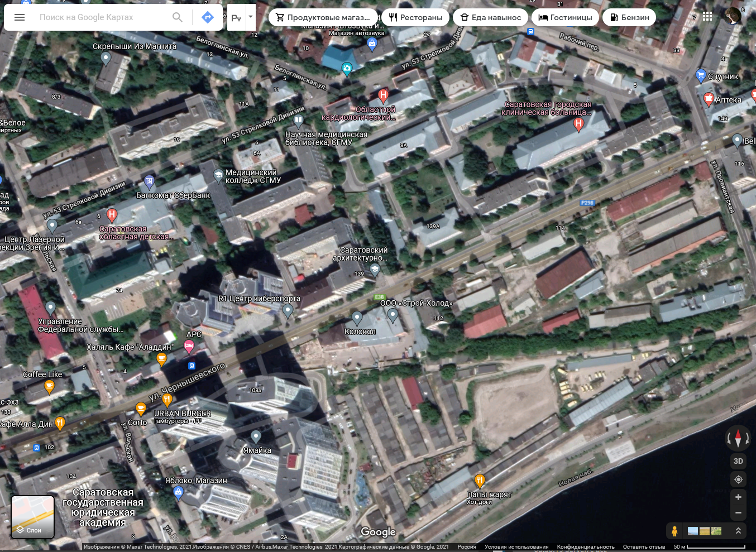The image size is (756, 552).
Task: Select Областной кардиологический hospital marker
Action: point(383,95)
